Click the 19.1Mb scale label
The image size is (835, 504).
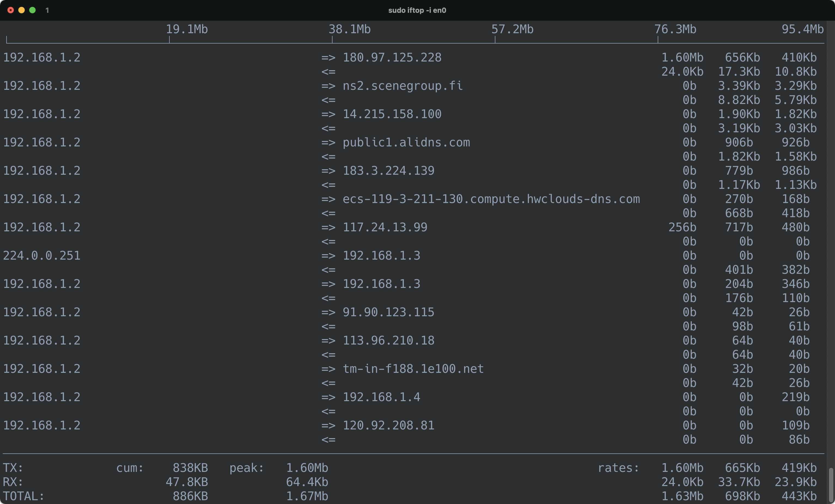coord(187,29)
